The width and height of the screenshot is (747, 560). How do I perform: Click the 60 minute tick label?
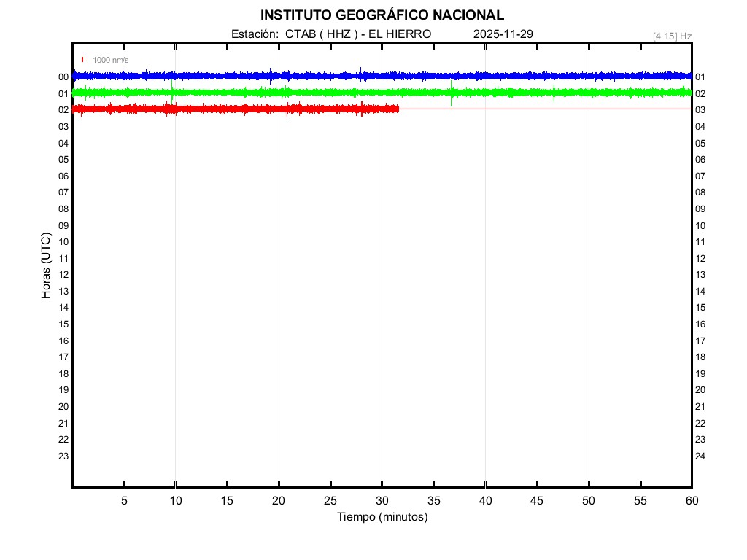coord(691,501)
